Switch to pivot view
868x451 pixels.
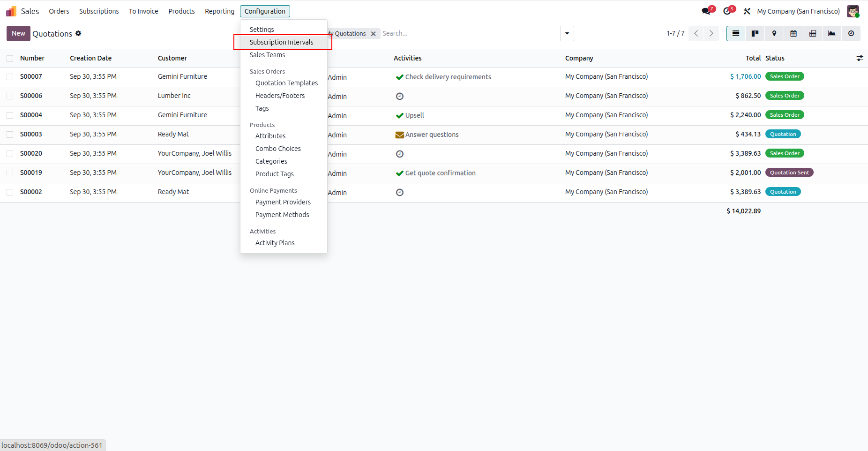coord(813,33)
